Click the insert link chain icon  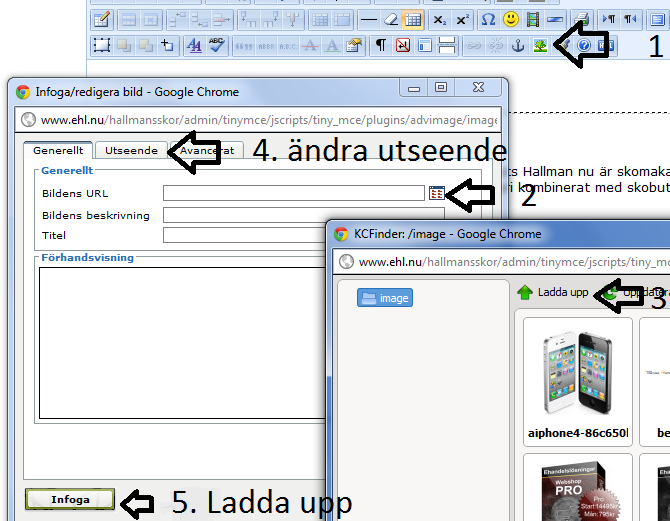pos(473,45)
